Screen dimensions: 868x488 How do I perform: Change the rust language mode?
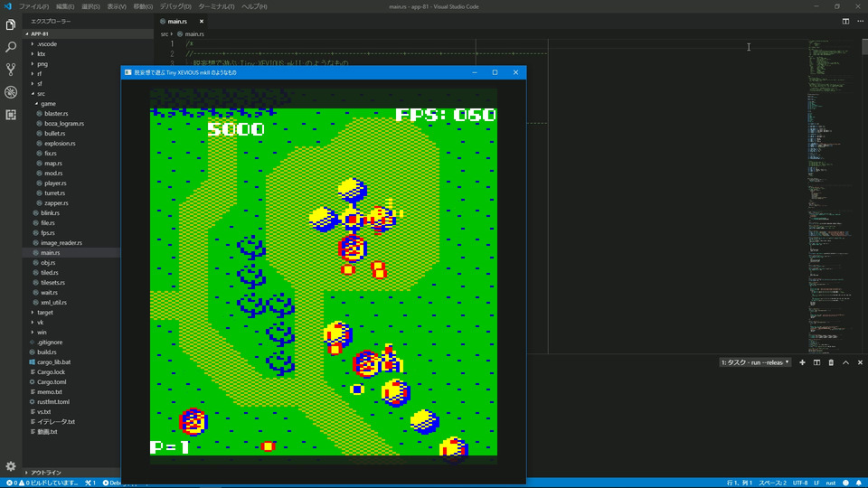click(830, 483)
